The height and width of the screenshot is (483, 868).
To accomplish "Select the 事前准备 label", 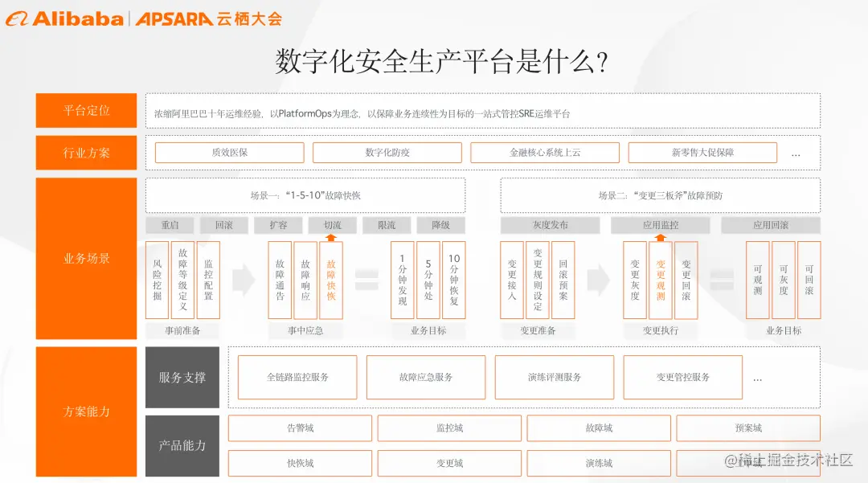I will click(182, 331).
